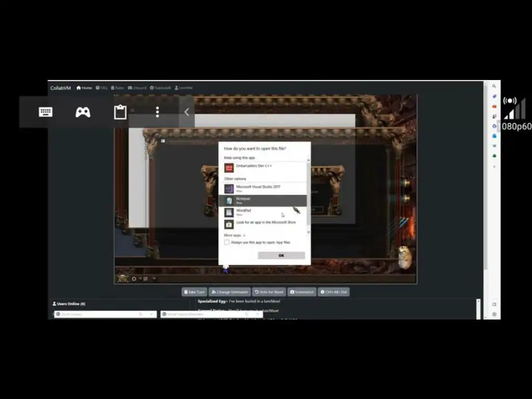Collapse the overlay toolbar with the left chevron
The width and height of the screenshot is (532, 399).
(187, 112)
